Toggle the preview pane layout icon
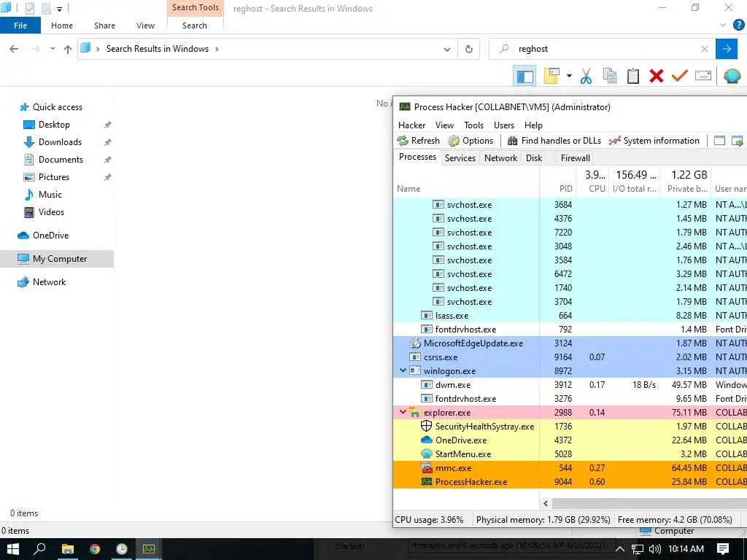This screenshot has height=560, width=747. (525, 76)
